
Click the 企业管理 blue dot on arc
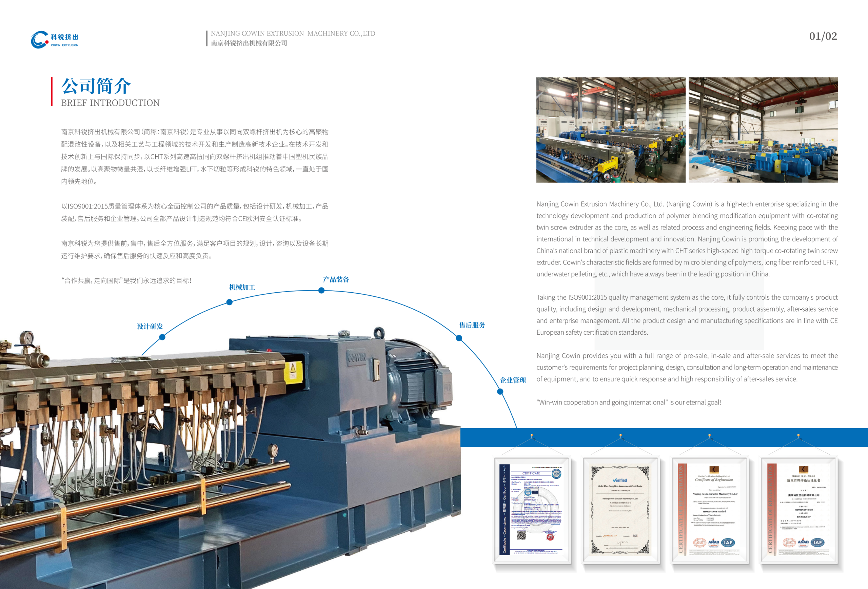(x=500, y=391)
